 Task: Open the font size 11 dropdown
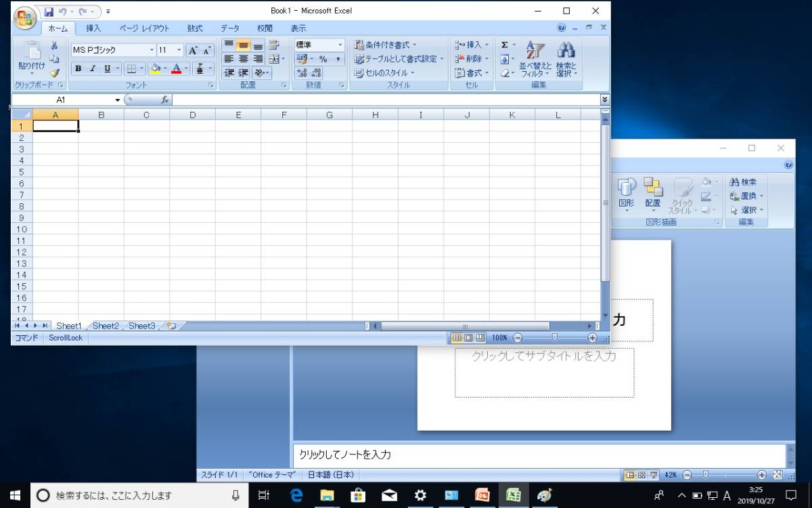pyautogui.click(x=179, y=50)
